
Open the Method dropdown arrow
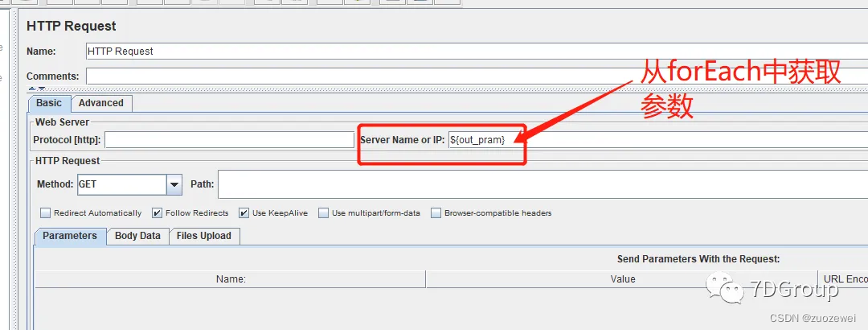pos(174,184)
